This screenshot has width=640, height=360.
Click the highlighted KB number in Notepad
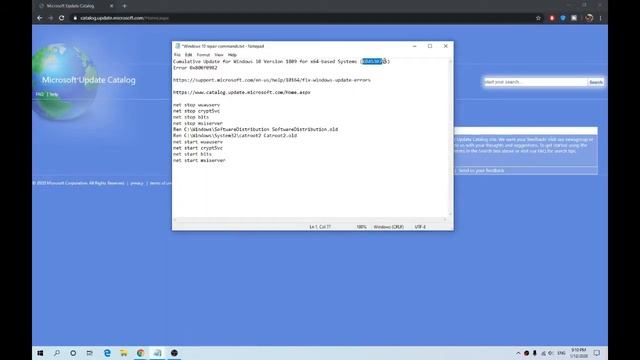371,62
